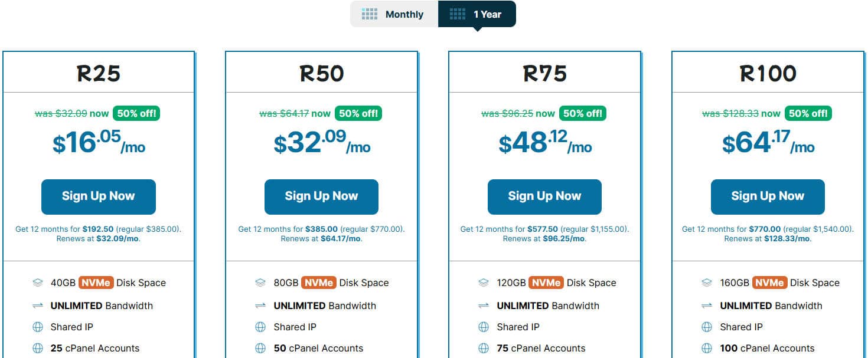This screenshot has height=358, width=868.
Task: Click the globe icon beside R75 Shared IP
Action: pyautogui.click(x=484, y=327)
